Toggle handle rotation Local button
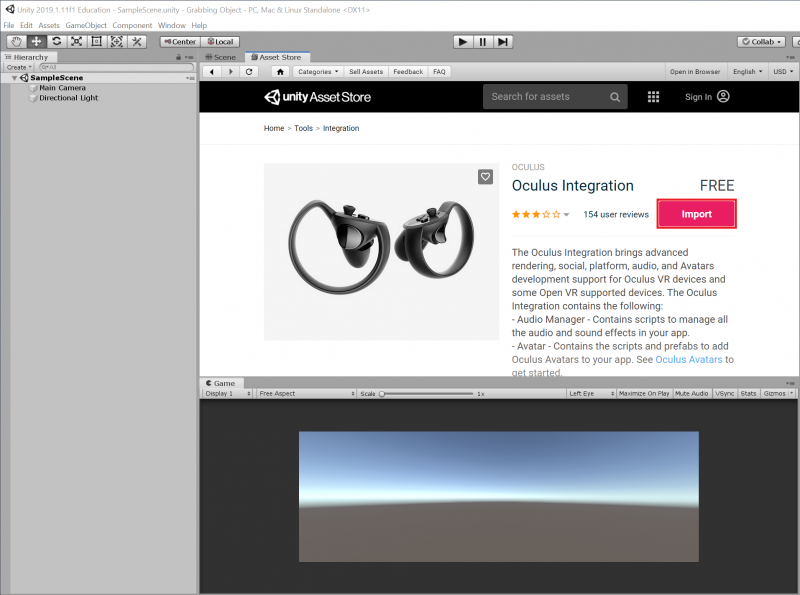 click(x=220, y=42)
